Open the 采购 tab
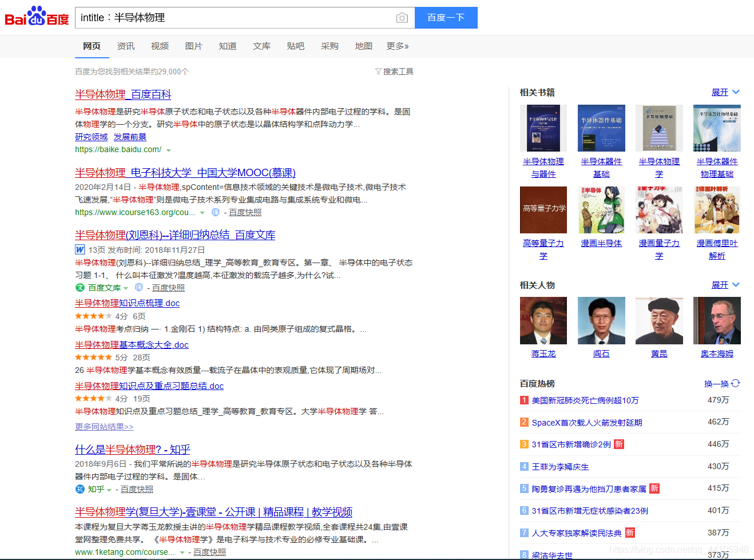Screen dimensions: 754x560 (x=330, y=46)
